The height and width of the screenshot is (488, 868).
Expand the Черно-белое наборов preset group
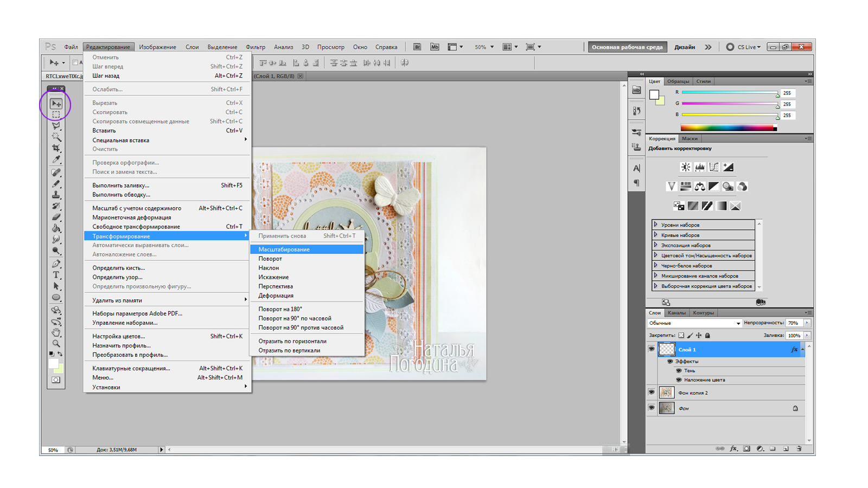tap(656, 266)
